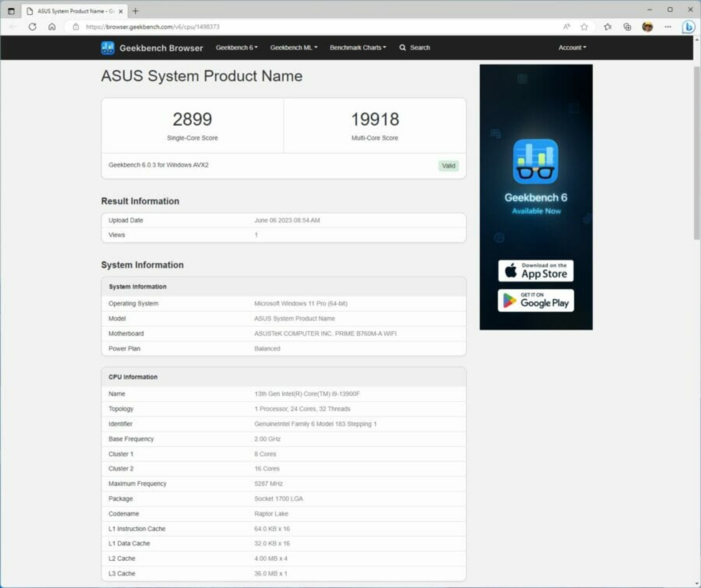Image resolution: width=701 pixels, height=588 pixels.
Task: Click the Raptor Lake codename value
Action: click(271, 514)
